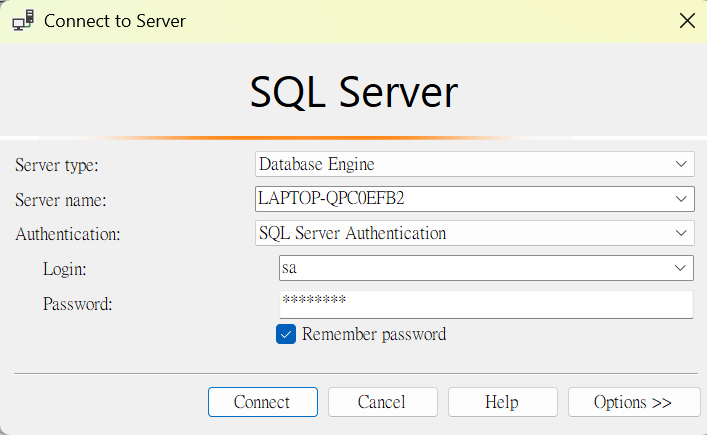Click the "Authentication:" label
The image size is (707, 435).
click(68, 235)
